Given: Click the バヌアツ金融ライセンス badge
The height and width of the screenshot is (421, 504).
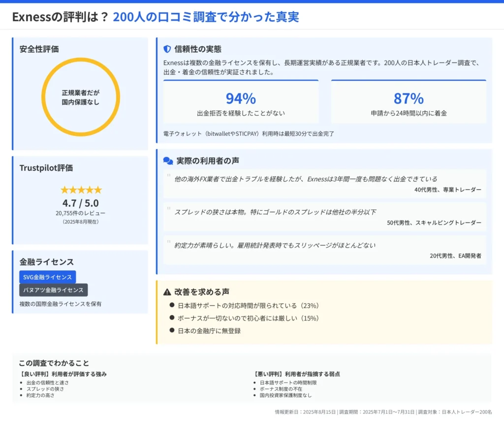Looking at the screenshot, I should [x=53, y=290].
